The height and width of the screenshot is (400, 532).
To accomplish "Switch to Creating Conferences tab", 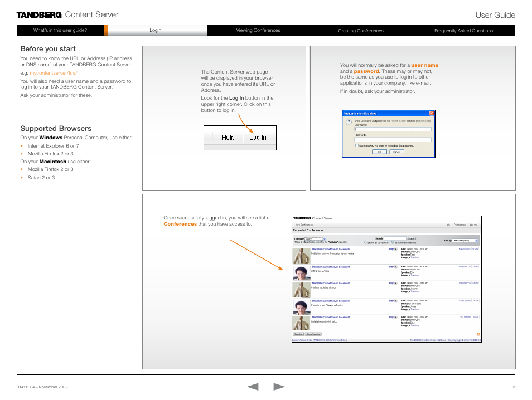I will 361,31.
